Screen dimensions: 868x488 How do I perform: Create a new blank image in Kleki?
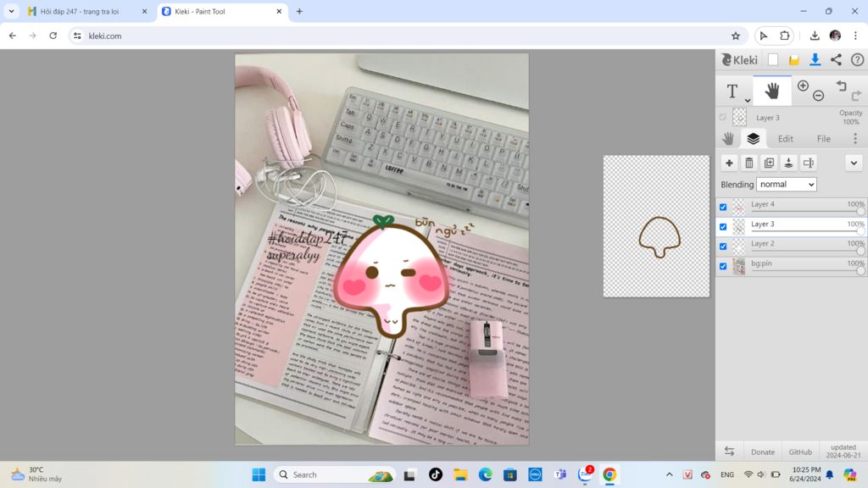(x=773, y=60)
